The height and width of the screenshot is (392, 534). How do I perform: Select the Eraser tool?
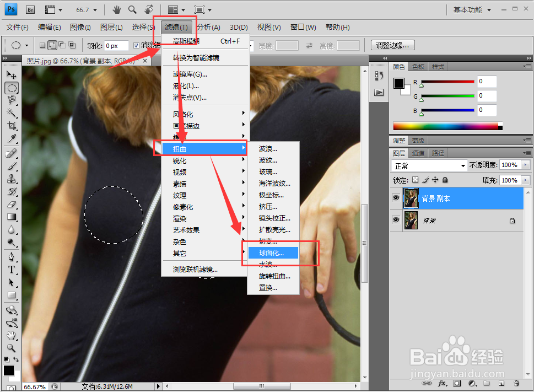(x=12, y=205)
